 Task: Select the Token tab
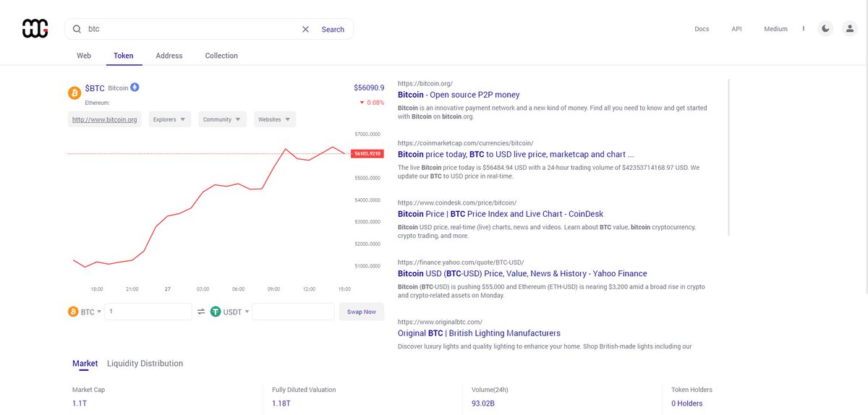(x=124, y=56)
